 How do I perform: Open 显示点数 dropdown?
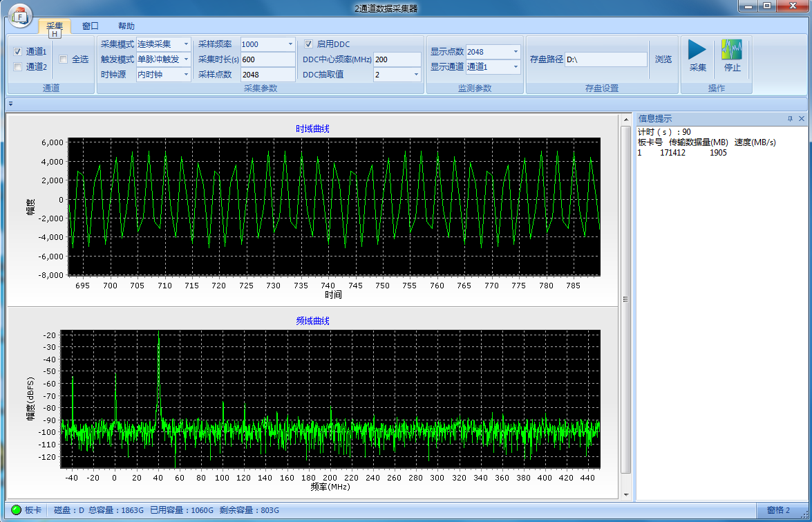tap(516, 52)
